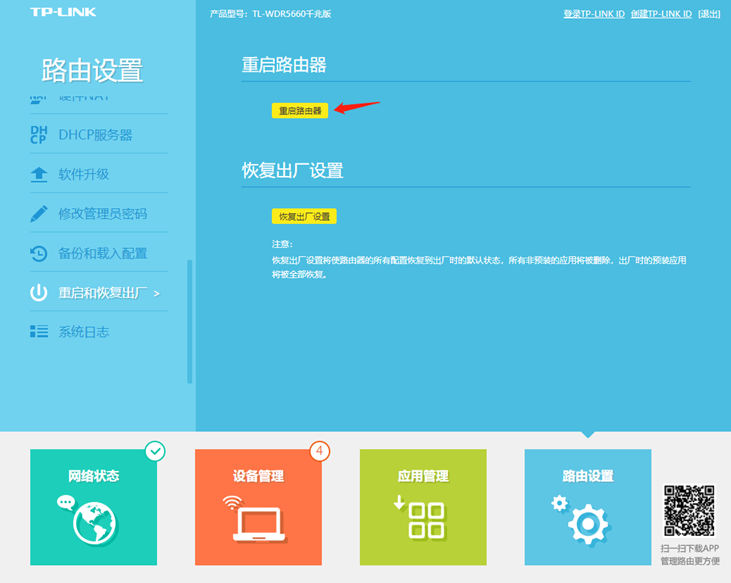Select DHCP服务器 in the sidebar menu
731x583 pixels.
point(95,135)
